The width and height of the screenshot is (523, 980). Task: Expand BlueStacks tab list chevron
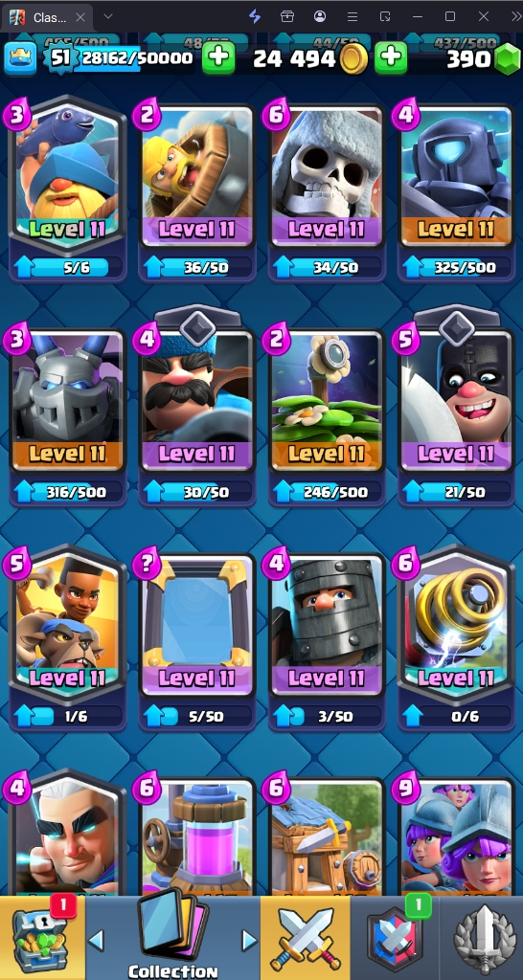[108, 17]
